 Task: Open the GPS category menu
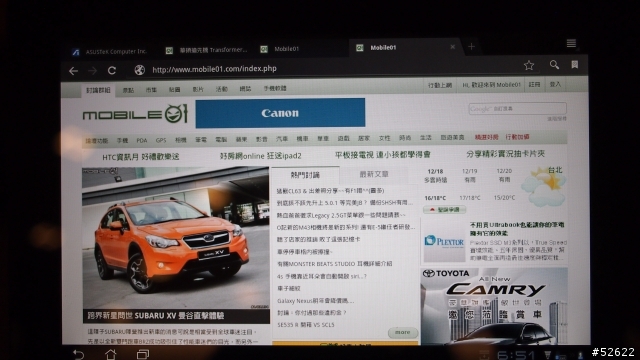pyautogui.click(x=161, y=140)
